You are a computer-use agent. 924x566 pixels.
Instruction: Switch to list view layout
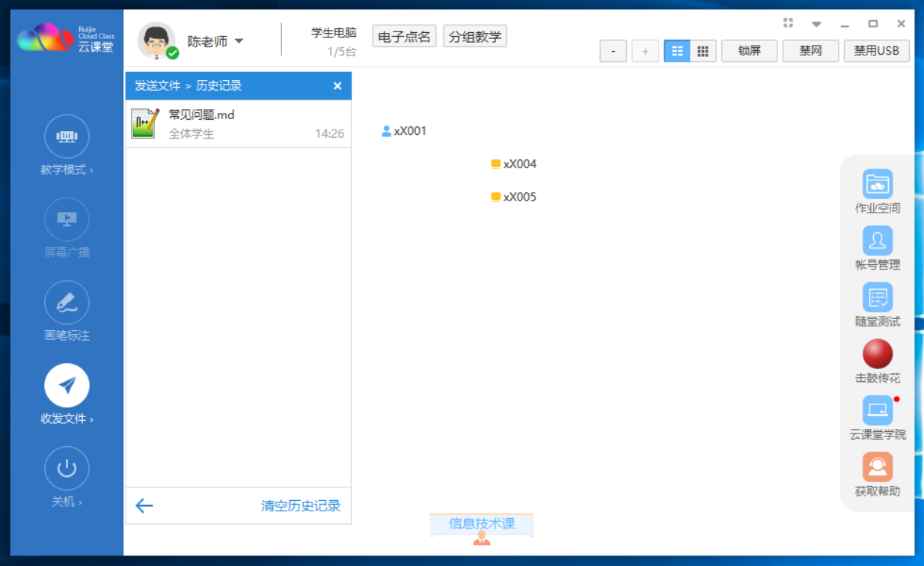click(677, 51)
